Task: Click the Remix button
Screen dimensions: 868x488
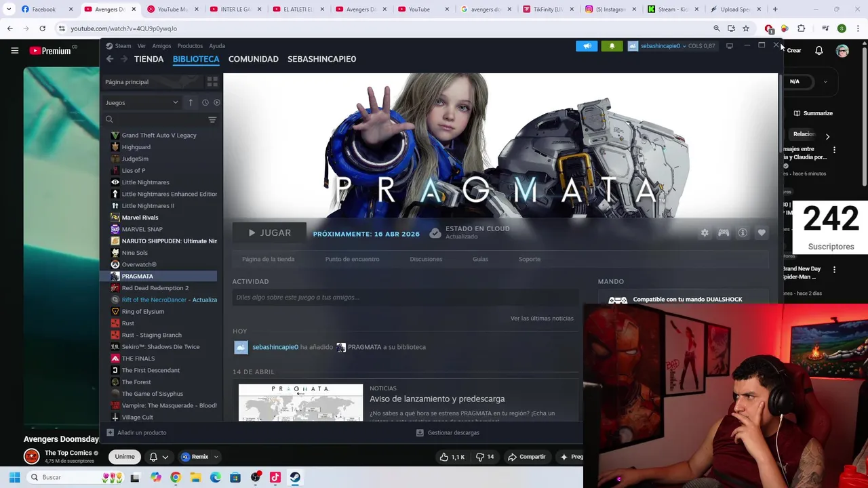Action: pyautogui.click(x=195, y=457)
